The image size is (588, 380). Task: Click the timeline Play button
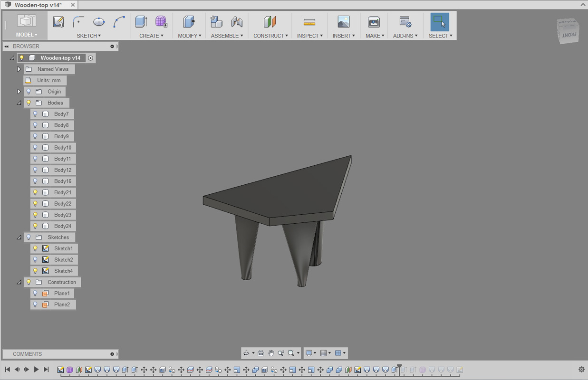36,370
